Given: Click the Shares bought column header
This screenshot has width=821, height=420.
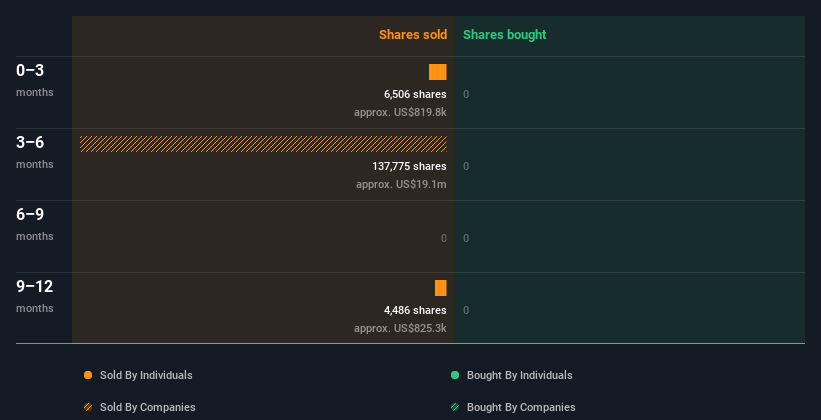Looking at the screenshot, I should pos(504,35).
